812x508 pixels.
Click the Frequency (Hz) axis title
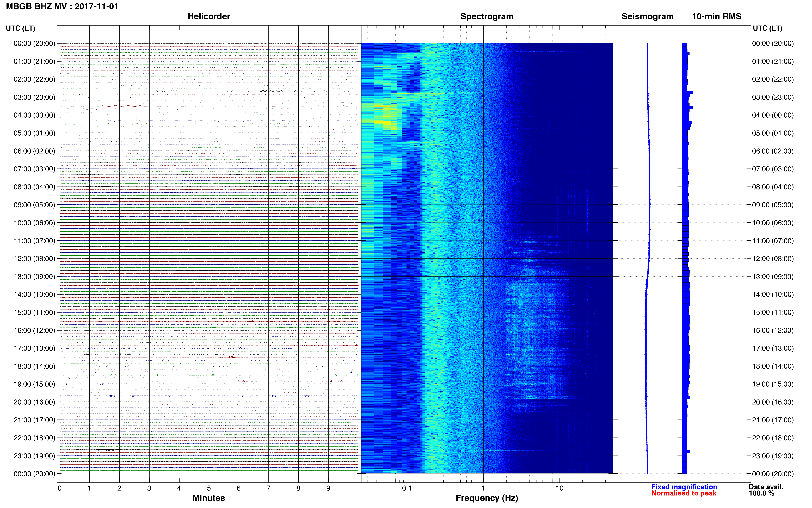[x=487, y=498]
